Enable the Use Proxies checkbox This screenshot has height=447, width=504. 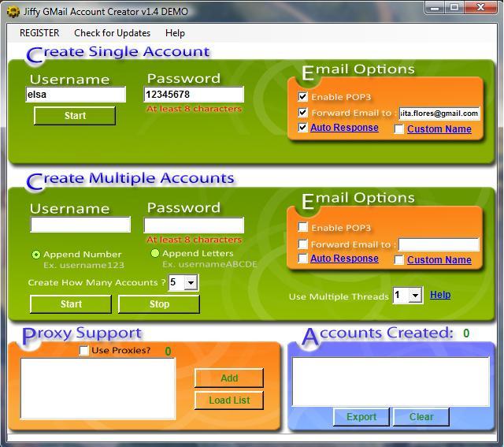point(84,351)
